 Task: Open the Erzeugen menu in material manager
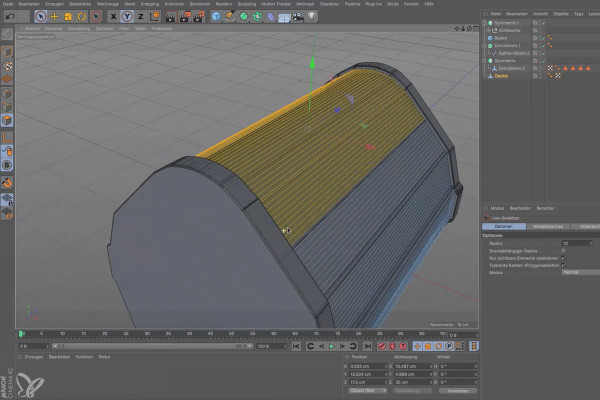pyautogui.click(x=34, y=357)
